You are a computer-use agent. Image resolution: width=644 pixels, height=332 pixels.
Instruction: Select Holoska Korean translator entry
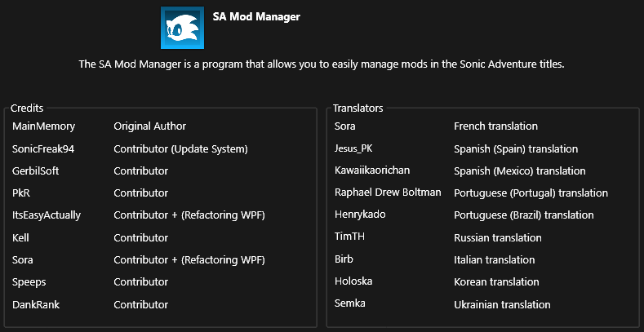(353, 281)
